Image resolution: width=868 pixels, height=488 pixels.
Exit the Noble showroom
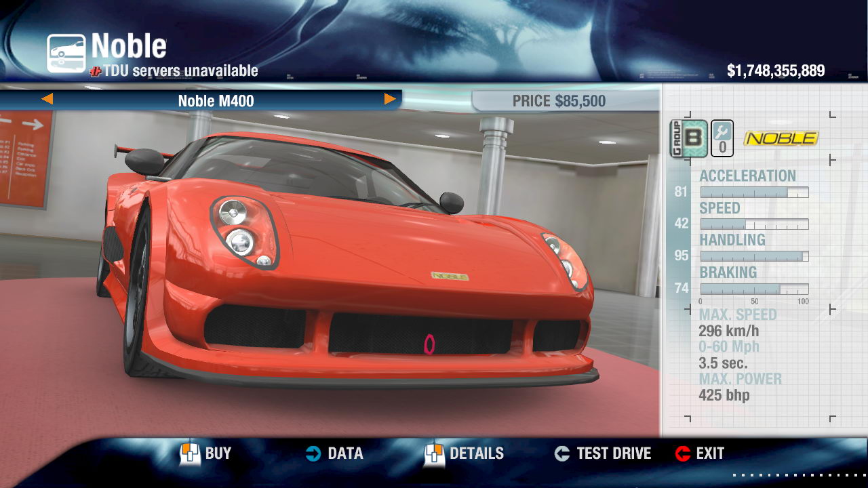[710, 453]
